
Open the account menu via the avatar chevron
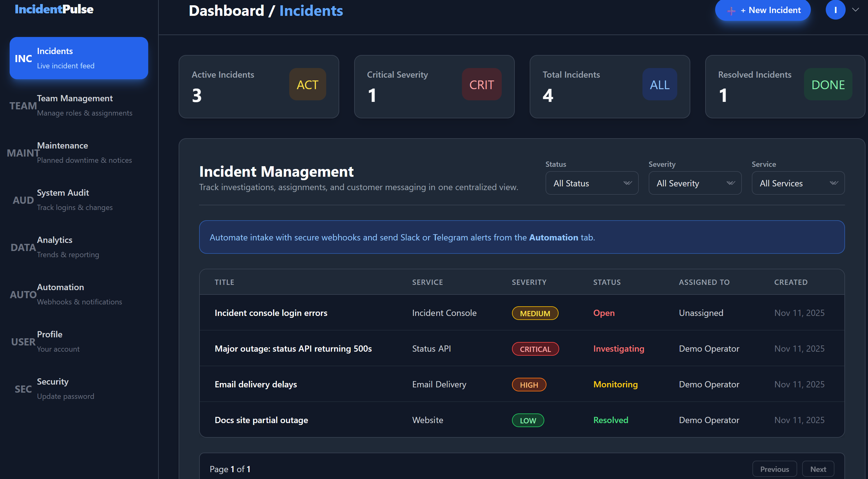[856, 10]
